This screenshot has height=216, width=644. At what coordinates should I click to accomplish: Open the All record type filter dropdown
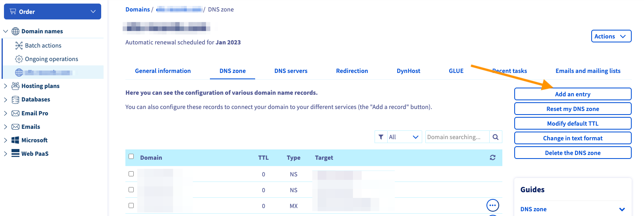pos(404,137)
